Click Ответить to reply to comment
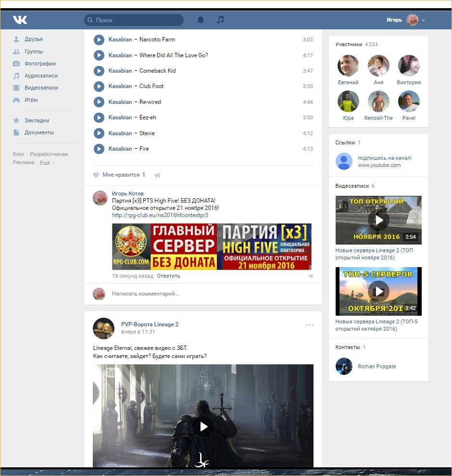This screenshot has height=476, width=452. pyautogui.click(x=168, y=276)
